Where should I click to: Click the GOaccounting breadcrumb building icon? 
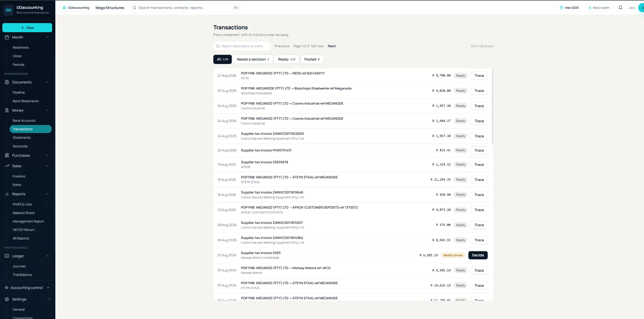click(64, 8)
